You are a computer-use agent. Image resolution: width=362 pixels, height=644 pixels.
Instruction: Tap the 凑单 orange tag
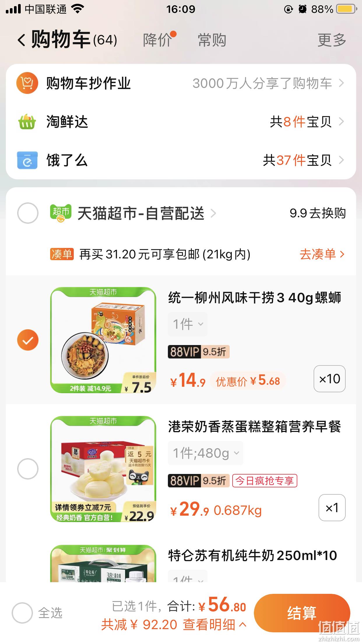click(x=62, y=254)
